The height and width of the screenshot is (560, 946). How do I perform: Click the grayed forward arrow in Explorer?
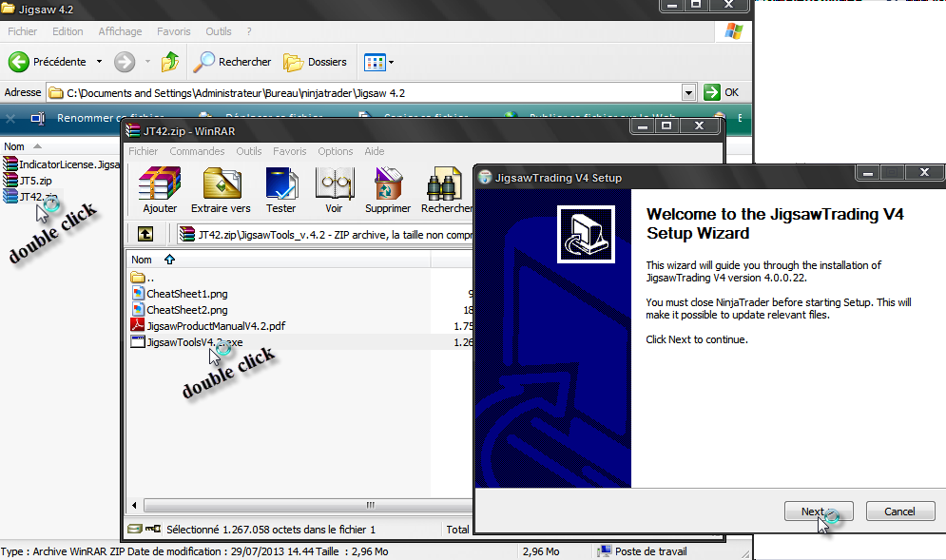[x=125, y=62]
